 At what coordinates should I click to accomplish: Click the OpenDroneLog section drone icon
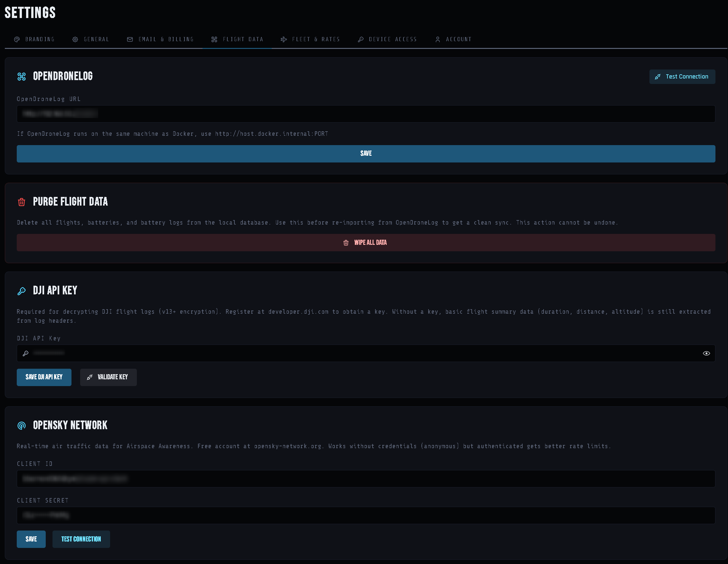22,77
